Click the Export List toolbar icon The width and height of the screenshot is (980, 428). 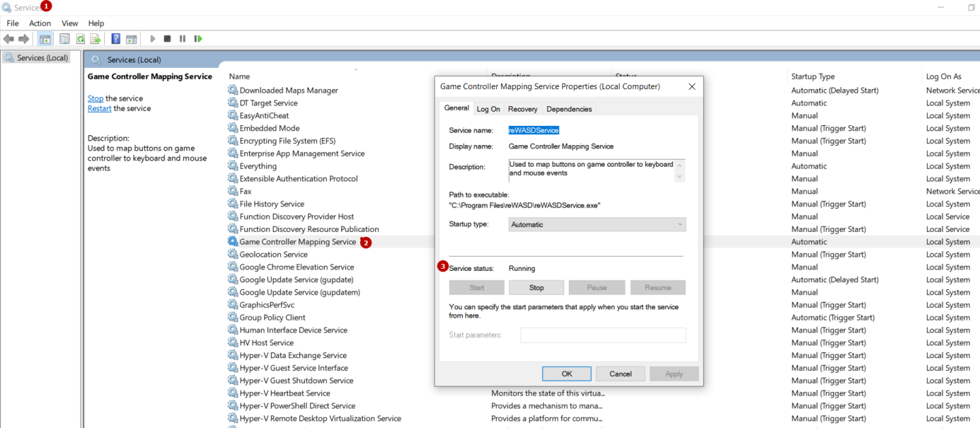[x=95, y=39]
